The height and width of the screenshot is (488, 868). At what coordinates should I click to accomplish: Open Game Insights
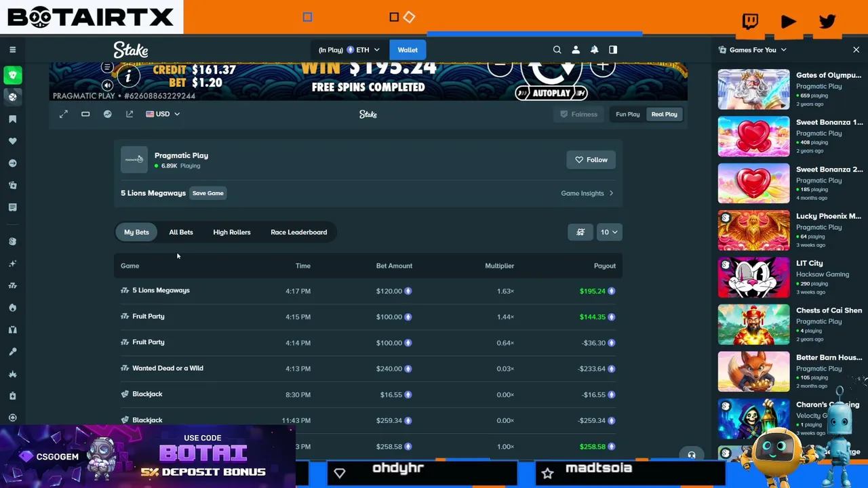[587, 193]
